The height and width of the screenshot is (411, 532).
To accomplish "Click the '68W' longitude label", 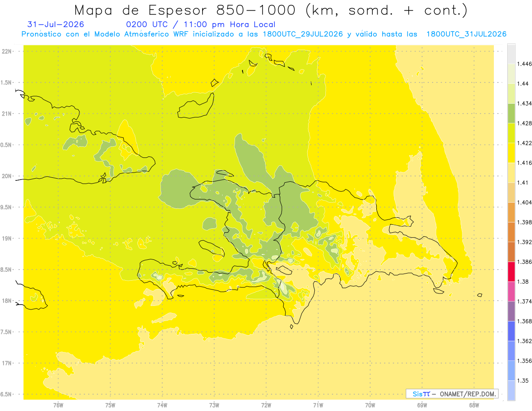I will click(474, 405).
